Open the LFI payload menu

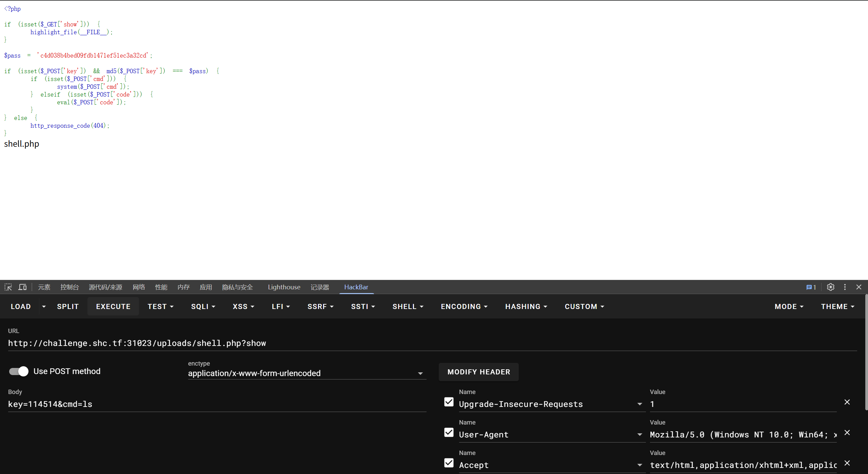point(281,306)
